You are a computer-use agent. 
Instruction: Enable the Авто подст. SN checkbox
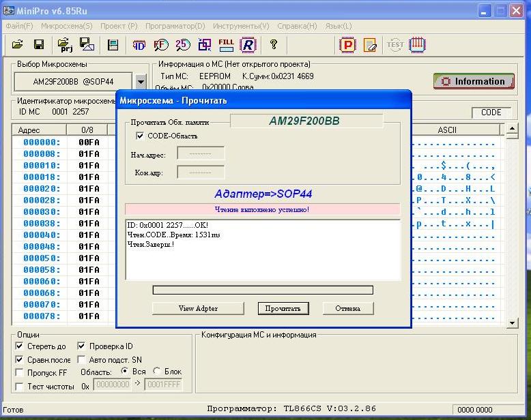[81, 359]
